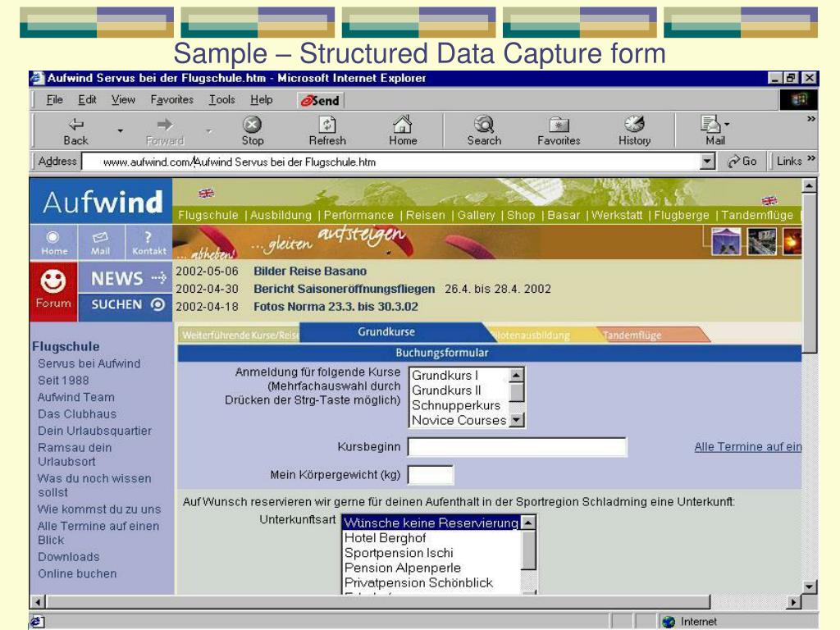Open the View menu
The image size is (840, 630).
(123, 99)
